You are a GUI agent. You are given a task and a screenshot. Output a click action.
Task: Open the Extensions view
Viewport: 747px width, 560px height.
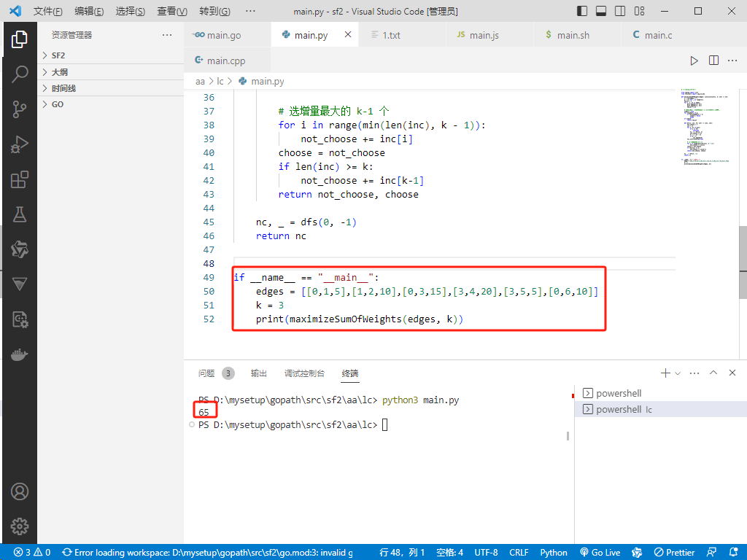coord(20,179)
